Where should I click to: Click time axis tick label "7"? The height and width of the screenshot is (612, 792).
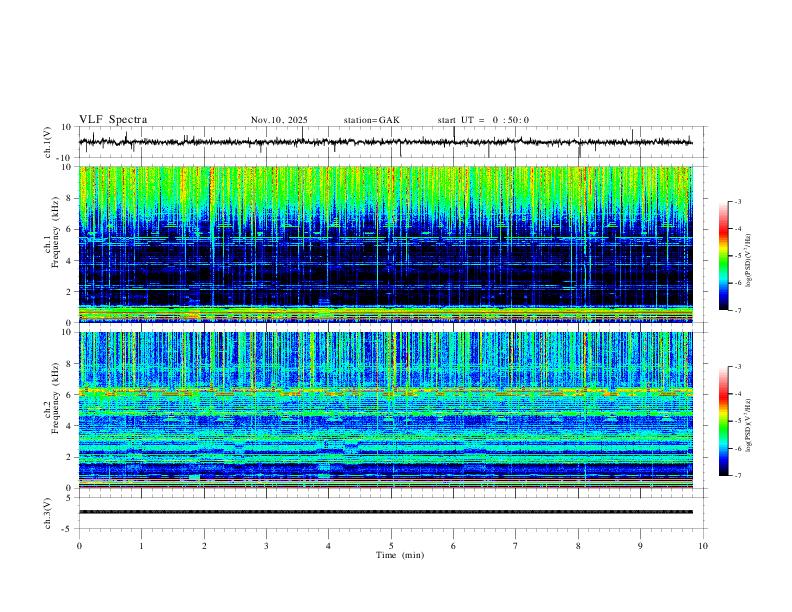(x=515, y=546)
